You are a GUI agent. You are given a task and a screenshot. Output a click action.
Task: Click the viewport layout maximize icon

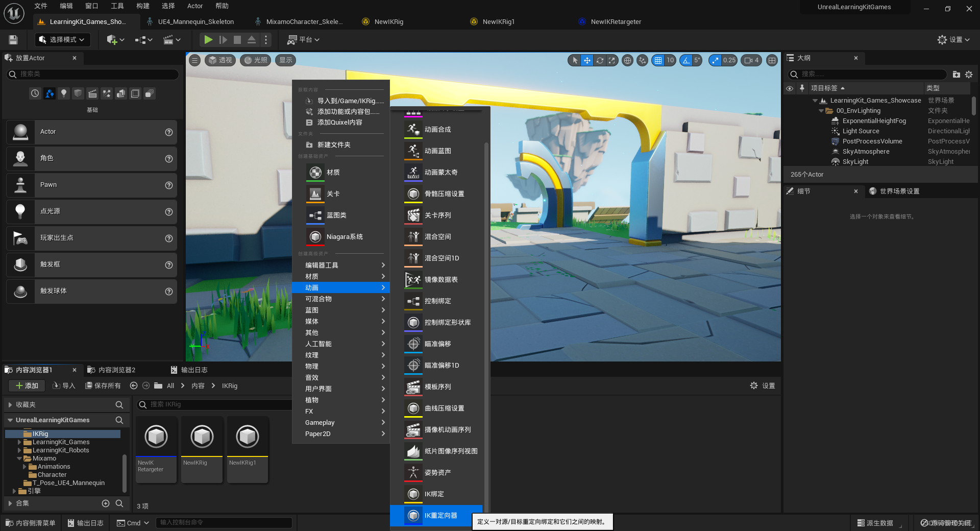pyautogui.click(x=772, y=60)
